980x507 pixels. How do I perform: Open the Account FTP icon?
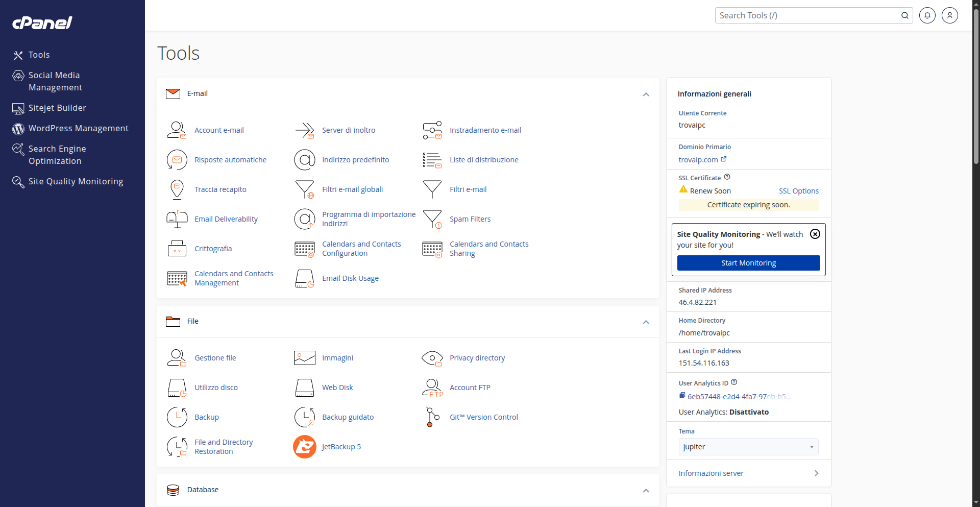[432, 388]
